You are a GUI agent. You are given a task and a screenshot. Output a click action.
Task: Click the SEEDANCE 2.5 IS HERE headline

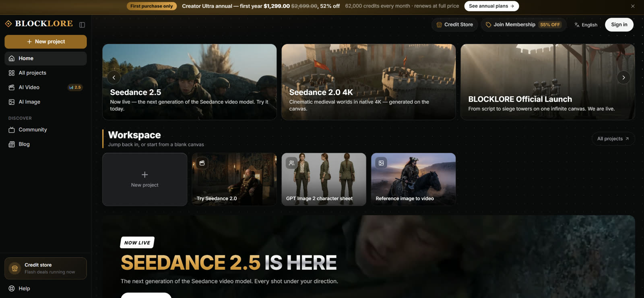tap(229, 263)
